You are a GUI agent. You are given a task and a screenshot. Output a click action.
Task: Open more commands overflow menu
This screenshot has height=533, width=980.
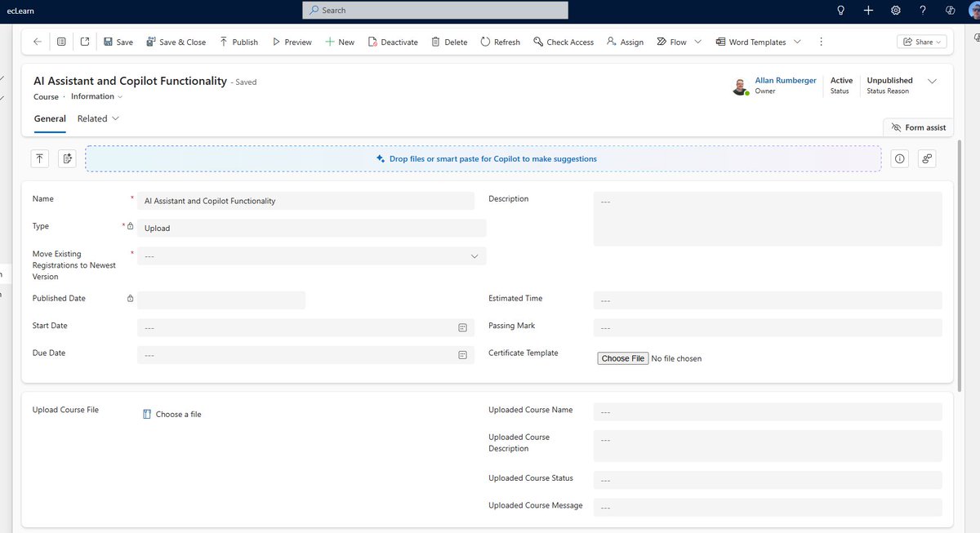click(821, 42)
